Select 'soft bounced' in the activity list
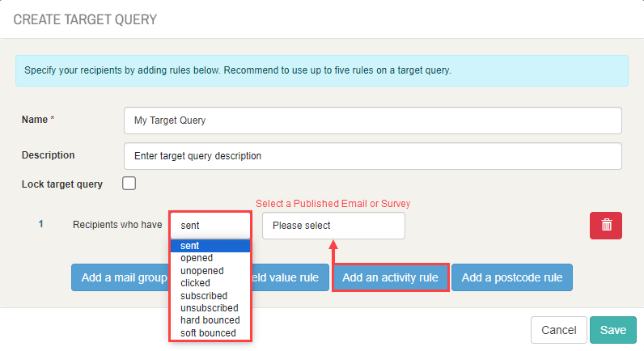The width and height of the screenshot is (644, 351). 210,333
